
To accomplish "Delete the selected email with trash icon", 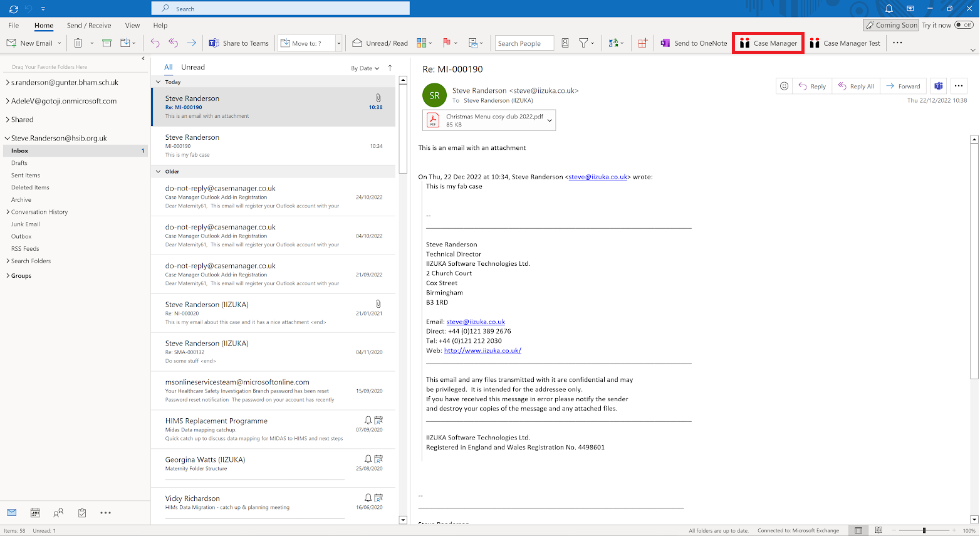I will (78, 43).
